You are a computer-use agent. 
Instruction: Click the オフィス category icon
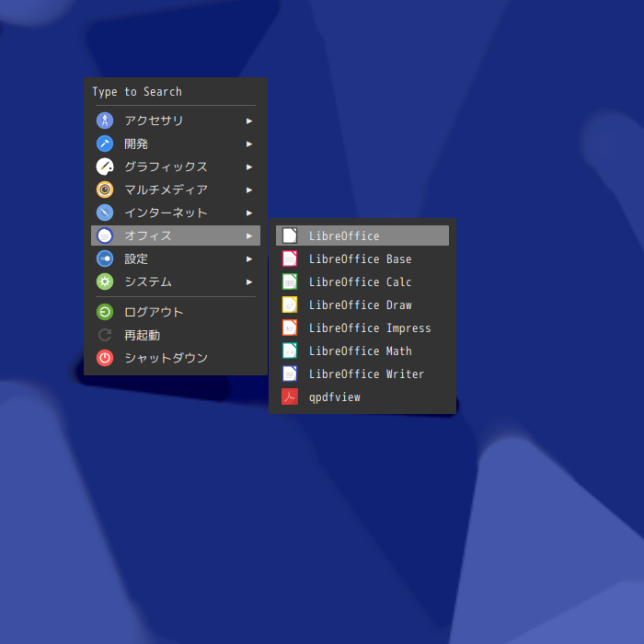(x=105, y=236)
